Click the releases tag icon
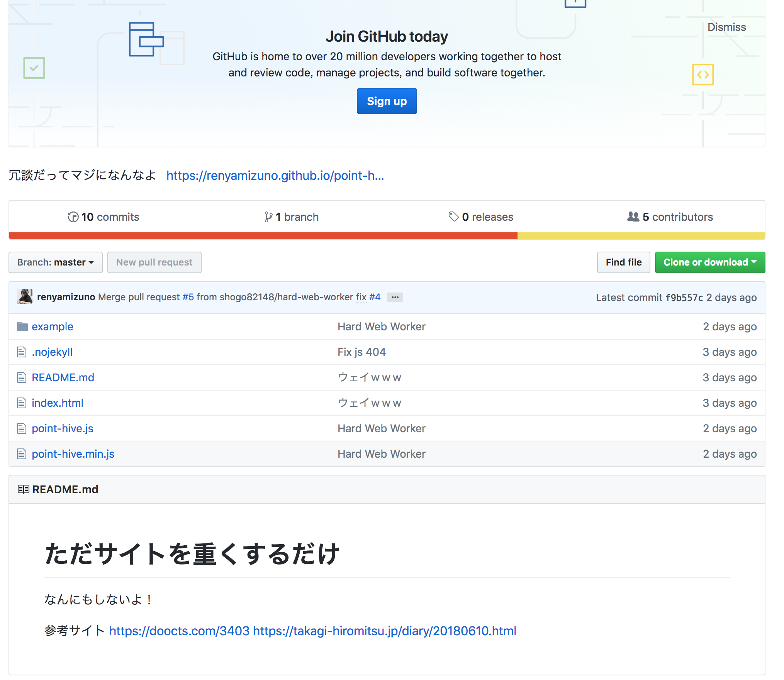The height and width of the screenshot is (680, 784). point(453,217)
